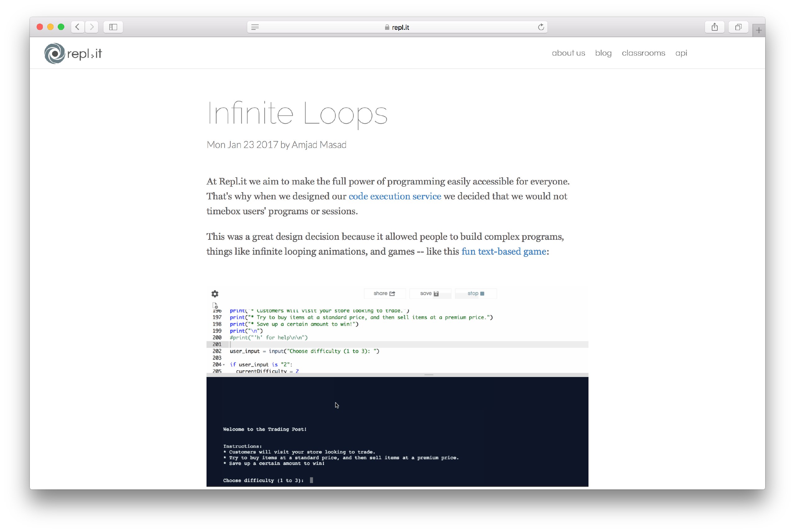This screenshot has width=795, height=532.
Task: Go to the classrooms page
Action: [643, 53]
